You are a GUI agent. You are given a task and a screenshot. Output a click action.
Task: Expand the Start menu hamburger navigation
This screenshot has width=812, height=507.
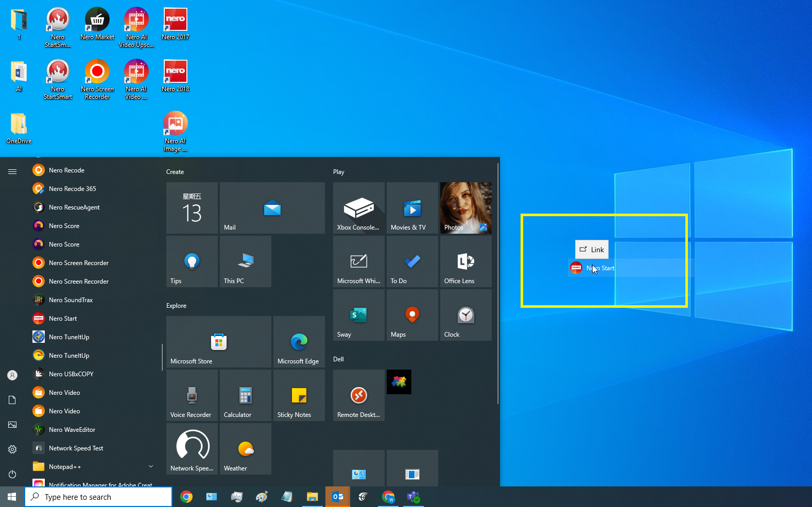point(12,171)
